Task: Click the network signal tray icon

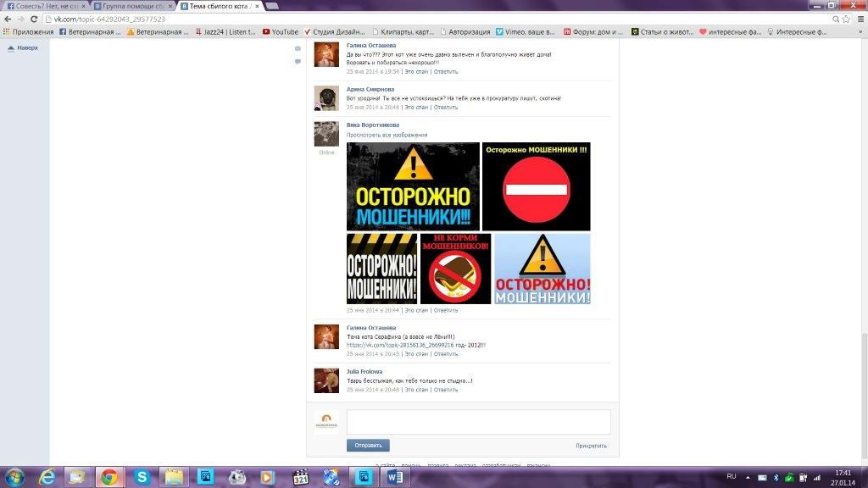Action: pos(816,478)
